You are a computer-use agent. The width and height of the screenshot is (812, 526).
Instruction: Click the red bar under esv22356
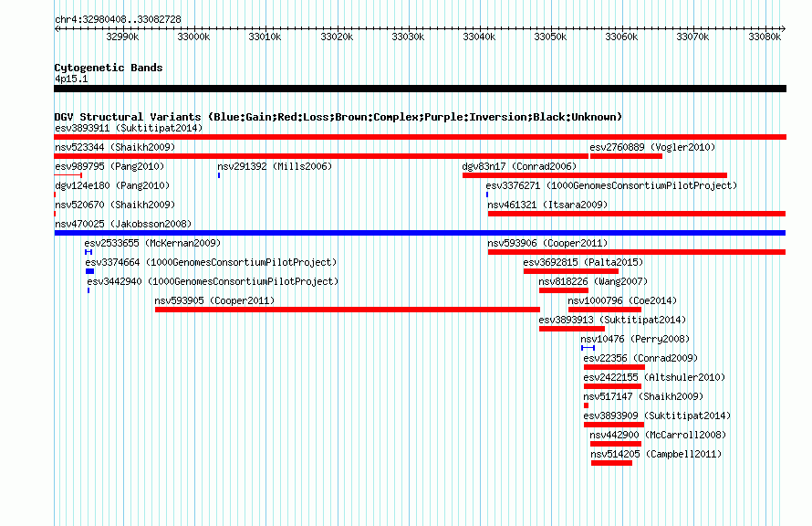coord(614,367)
